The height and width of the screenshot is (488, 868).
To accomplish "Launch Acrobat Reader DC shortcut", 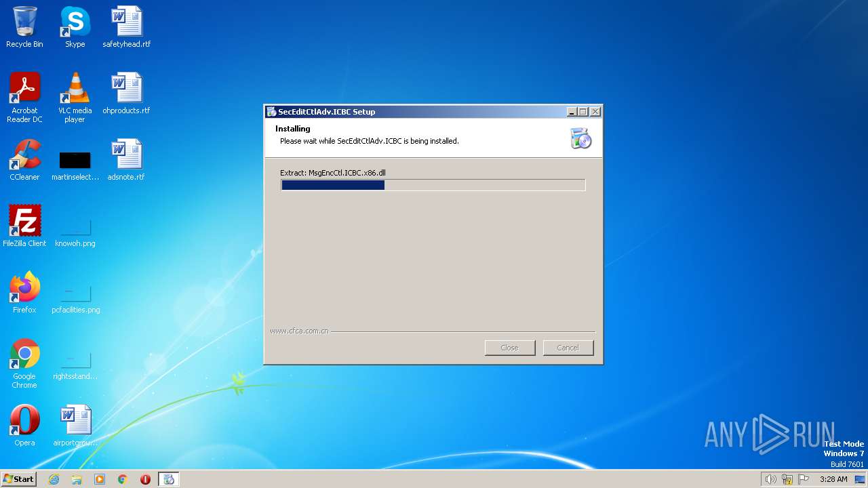I will tap(24, 97).
